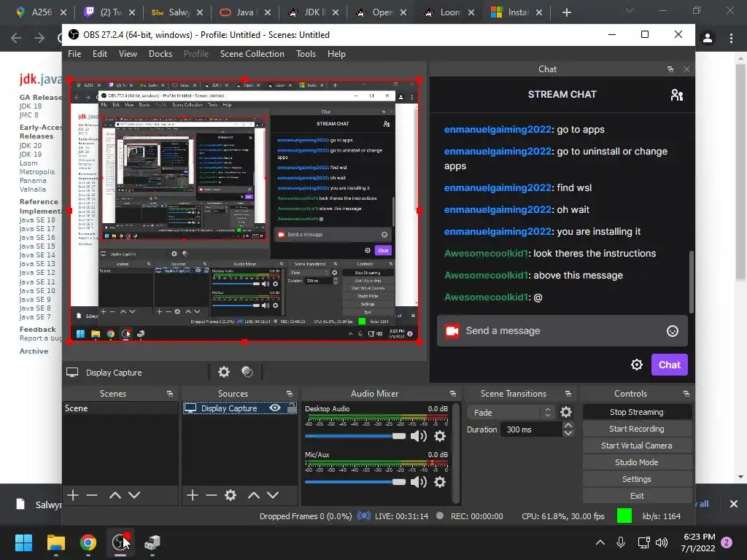Remove selected source with minus icon
Viewport: 747px width, 560px height.
point(212,495)
